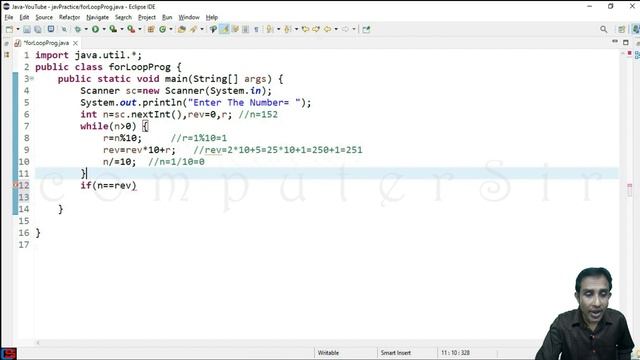
Task: Click the Next Edit Location icon
Action: 316,29
